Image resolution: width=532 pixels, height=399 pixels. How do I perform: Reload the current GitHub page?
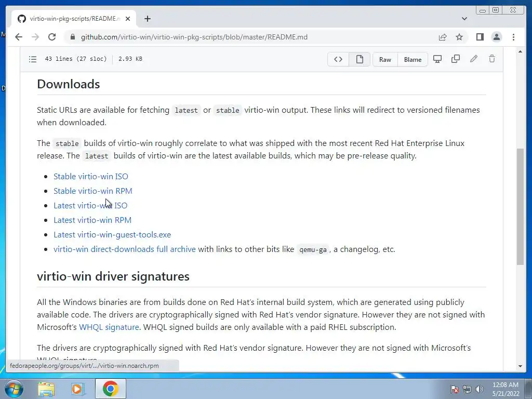pyautogui.click(x=52, y=37)
